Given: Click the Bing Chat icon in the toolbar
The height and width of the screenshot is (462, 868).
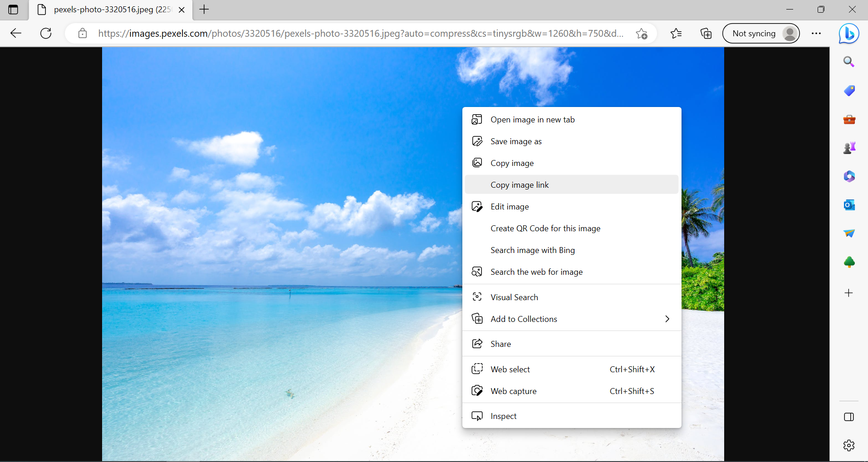Looking at the screenshot, I should tap(848, 34).
